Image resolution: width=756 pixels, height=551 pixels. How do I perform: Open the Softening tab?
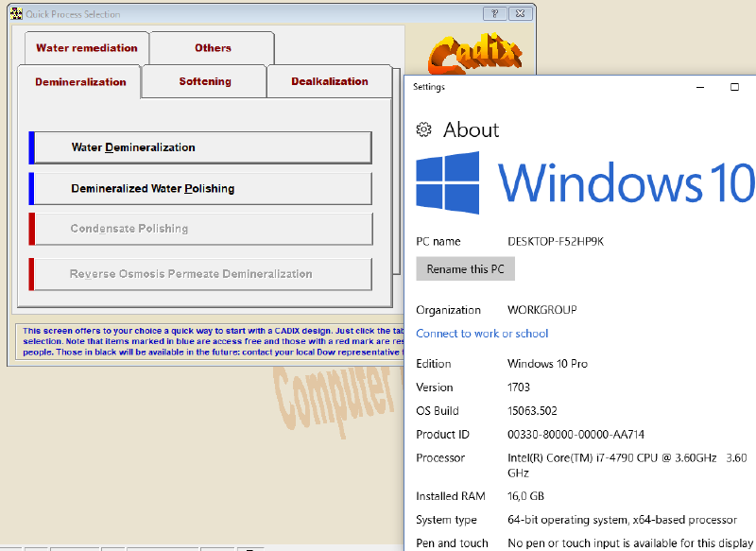tap(205, 81)
